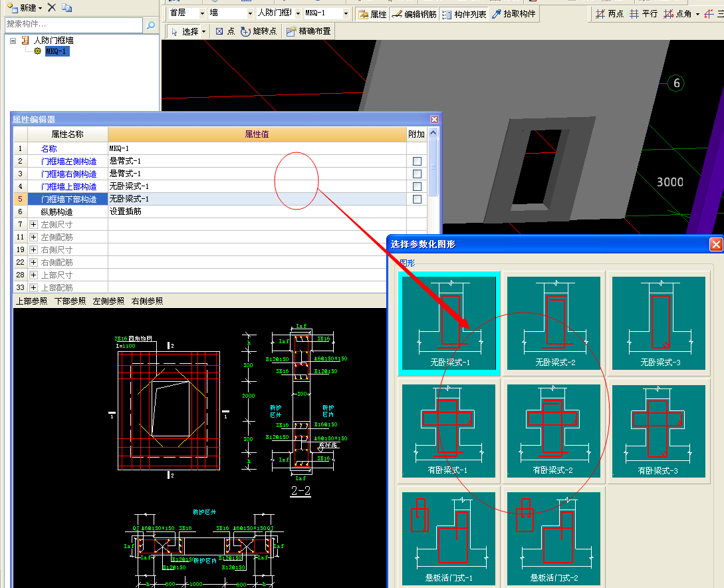This screenshot has height=588, width=724.
Task: Open the 新建 dropdown arrow
Action: click(40, 8)
